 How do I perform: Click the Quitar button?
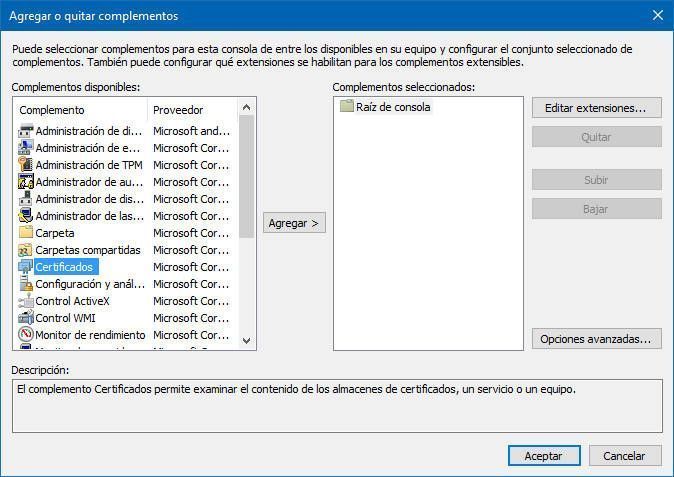click(x=596, y=137)
